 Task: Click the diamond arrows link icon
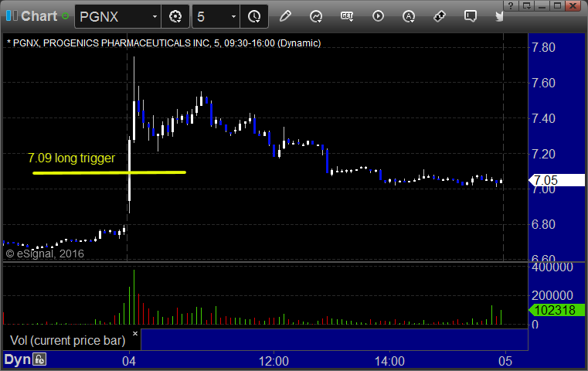[x=439, y=16]
